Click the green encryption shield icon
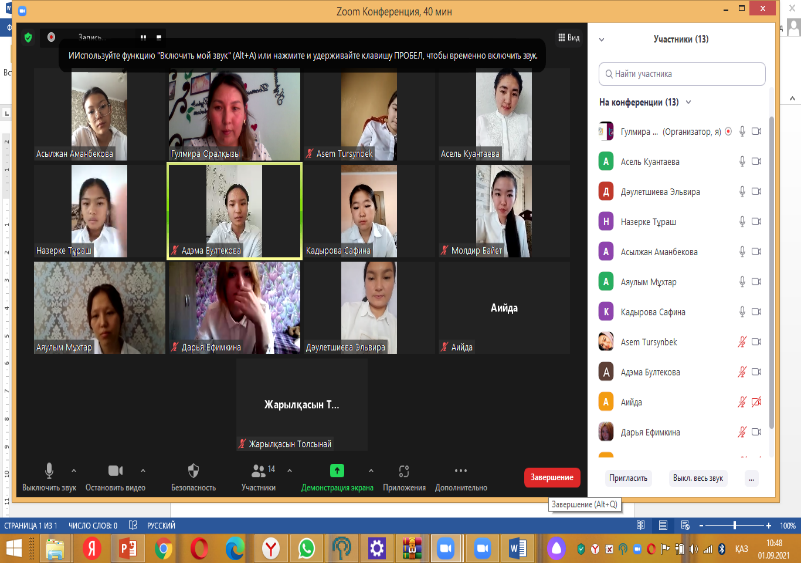 (x=29, y=37)
